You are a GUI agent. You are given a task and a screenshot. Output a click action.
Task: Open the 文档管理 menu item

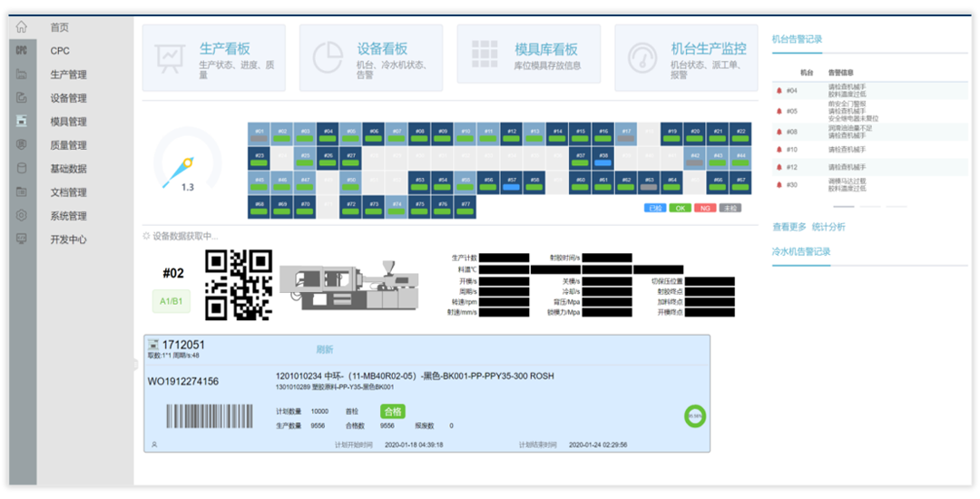point(68,192)
